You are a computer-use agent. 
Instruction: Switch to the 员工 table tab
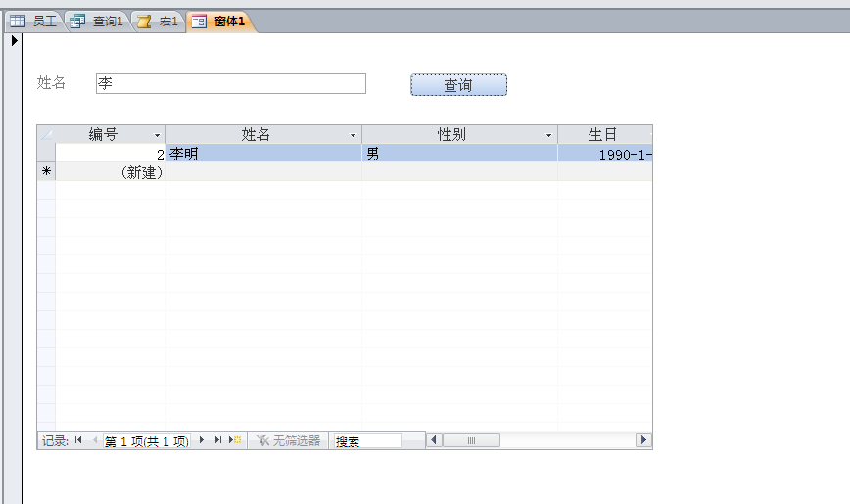pyautogui.click(x=34, y=22)
